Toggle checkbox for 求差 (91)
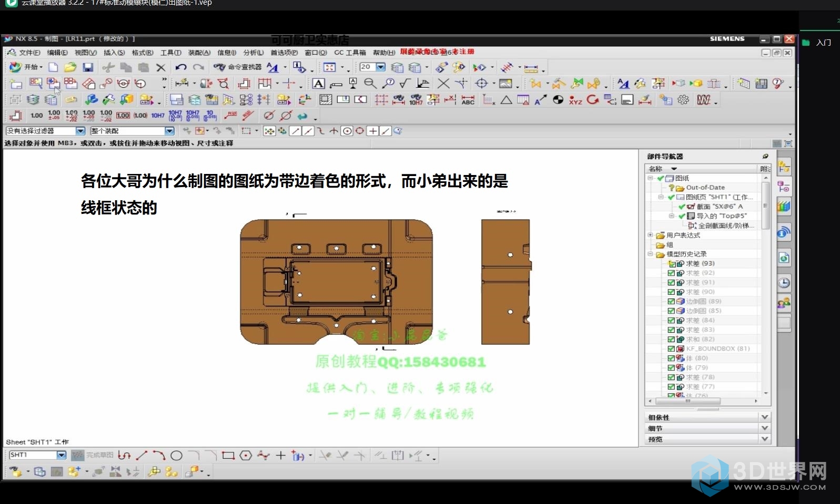This screenshot has height=504, width=840. click(x=671, y=283)
